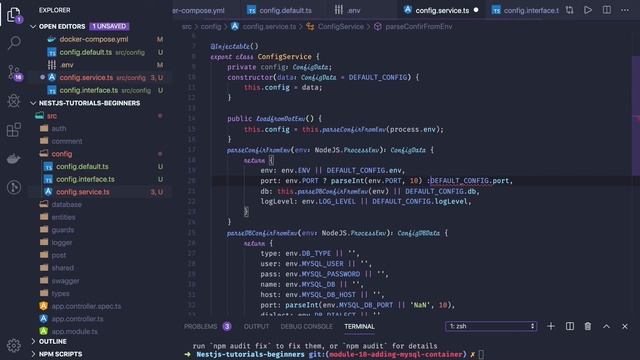The image size is (640, 360).
Task: Switch to the docker-compose.yml tab
Action: point(198,10)
